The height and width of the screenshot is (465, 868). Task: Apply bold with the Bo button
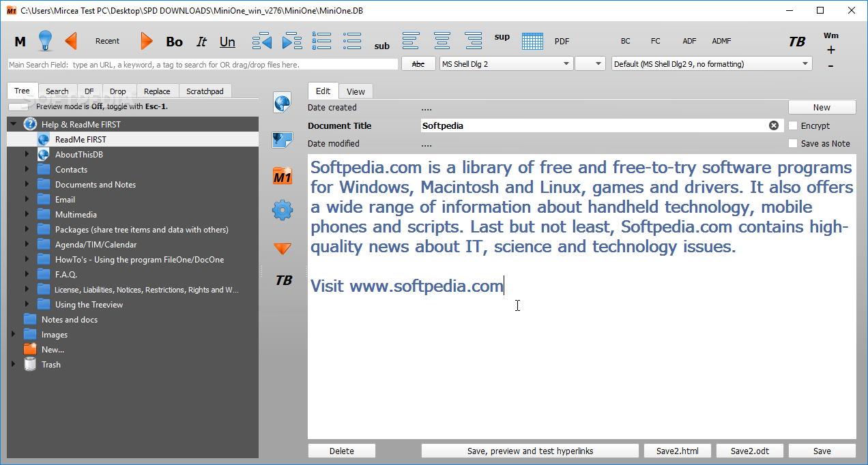(x=175, y=42)
